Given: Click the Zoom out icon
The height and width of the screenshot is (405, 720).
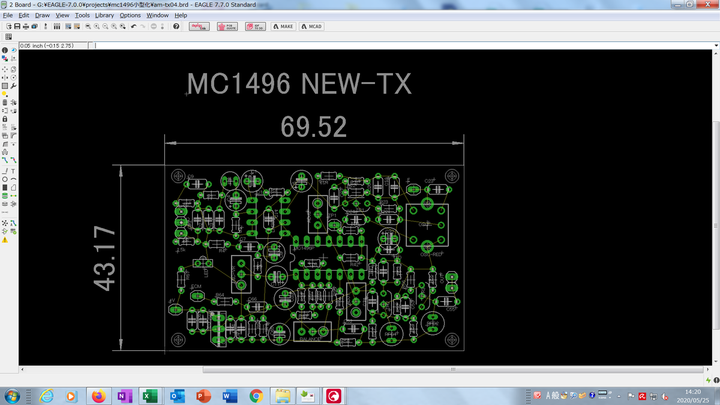Looking at the screenshot, I should [105, 26].
